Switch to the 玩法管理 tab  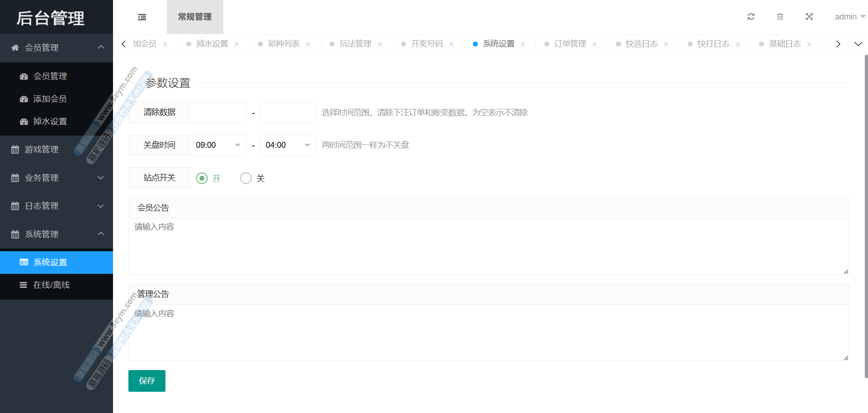[355, 44]
